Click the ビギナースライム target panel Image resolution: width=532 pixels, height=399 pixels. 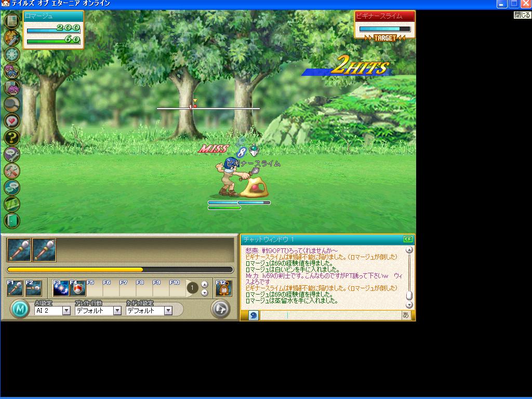tap(385, 25)
